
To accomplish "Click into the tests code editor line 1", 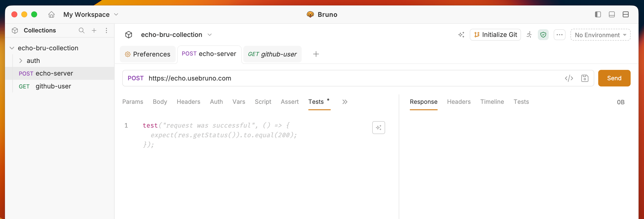I will pyautogui.click(x=216, y=125).
